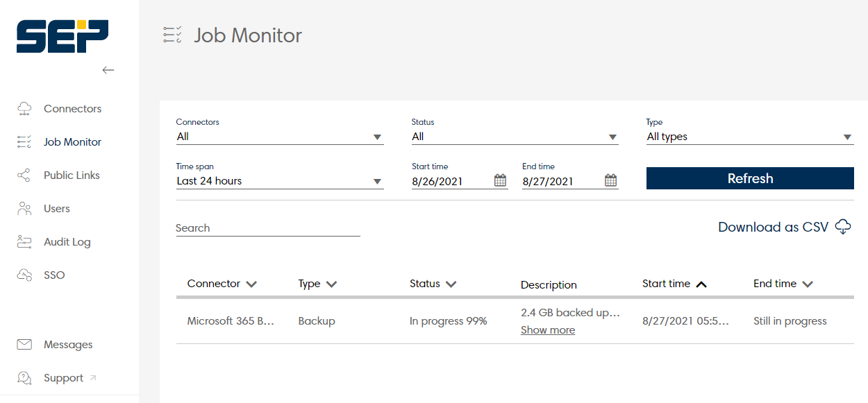
Task: Click Show more in the Description column
Action: tap(548, 330)
